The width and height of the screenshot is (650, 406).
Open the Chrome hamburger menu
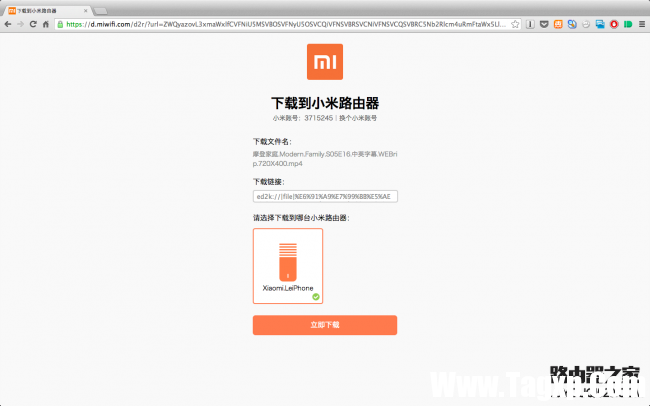[642, 24]
